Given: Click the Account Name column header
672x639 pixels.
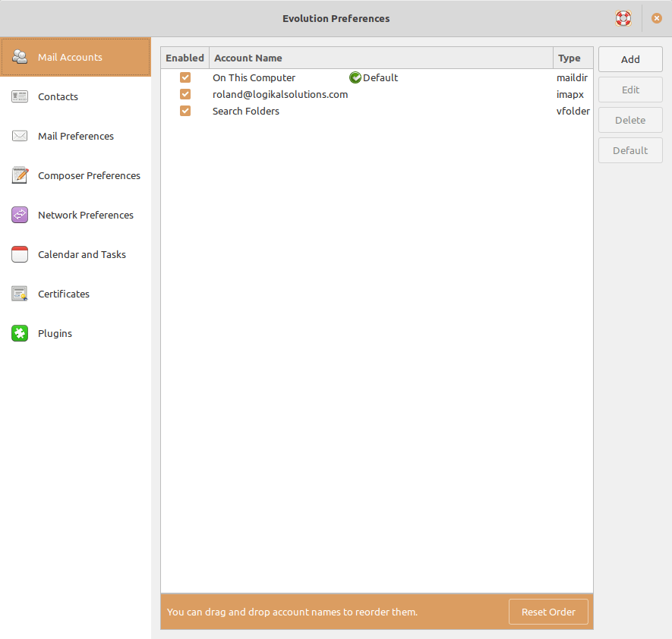Looking at the screenshot, I should 380,58.
